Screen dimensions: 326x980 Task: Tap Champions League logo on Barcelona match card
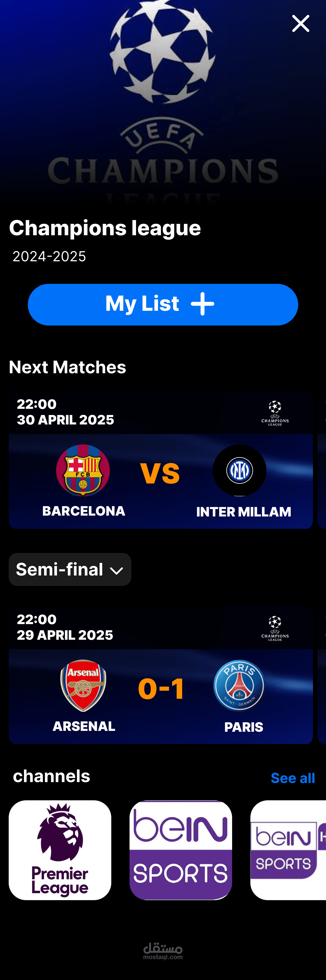coord(275,413)
